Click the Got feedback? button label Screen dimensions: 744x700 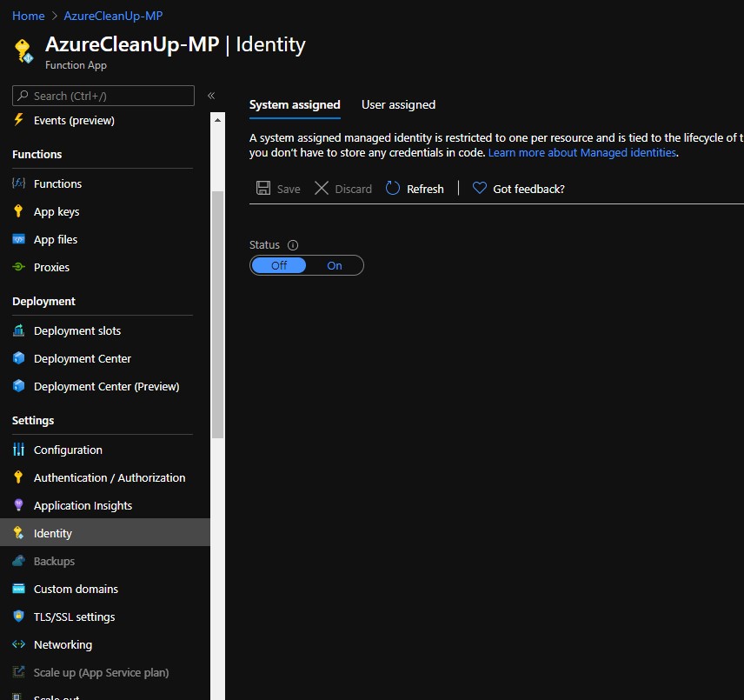pos(528,189)
